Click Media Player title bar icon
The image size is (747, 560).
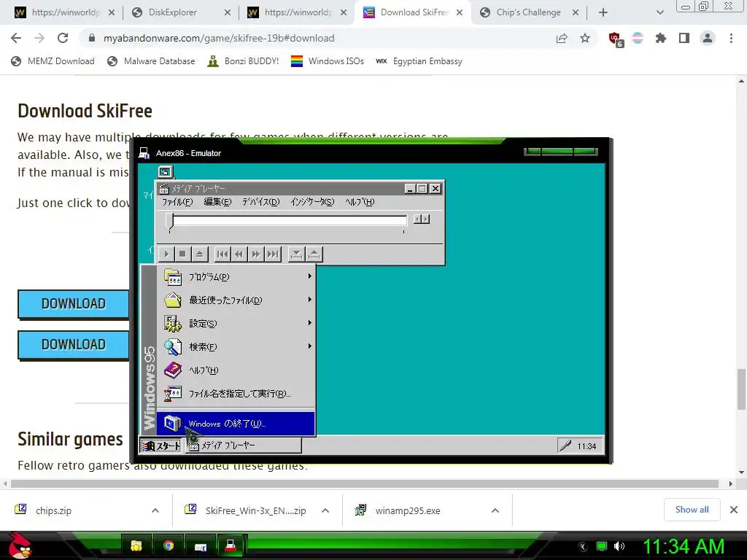164,189
